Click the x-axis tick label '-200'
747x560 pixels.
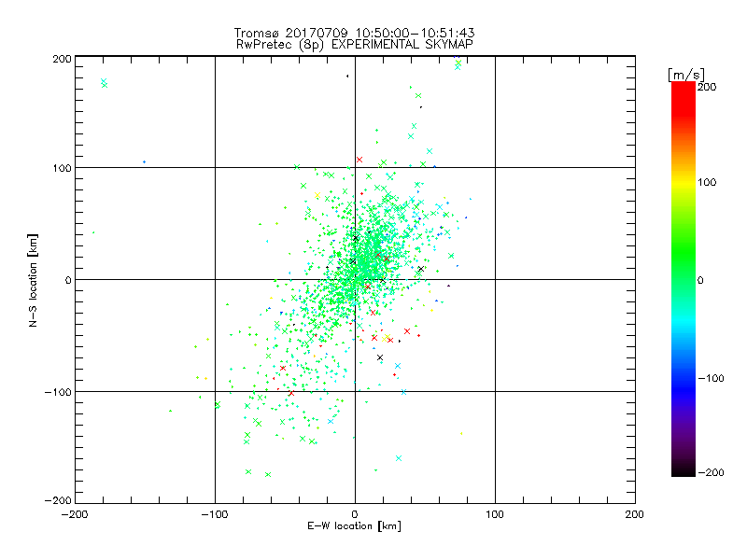pos(75,514)
